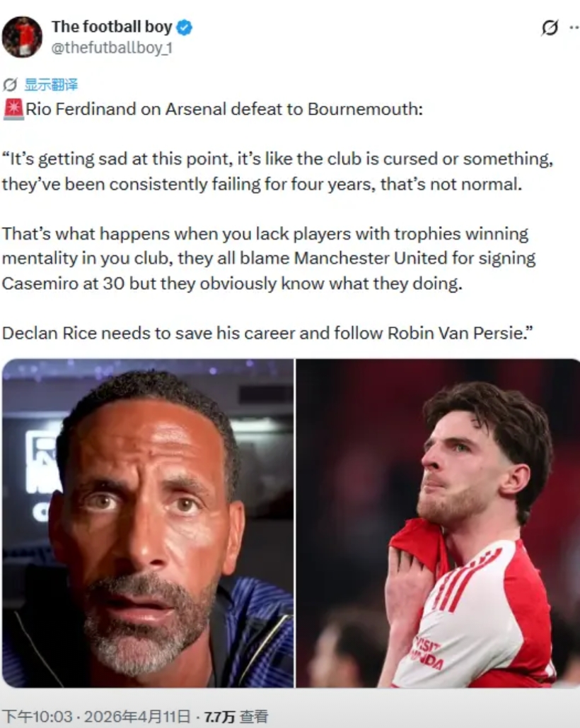
Task: Open the @thefutballboy_1 handle
Action: 112,48
